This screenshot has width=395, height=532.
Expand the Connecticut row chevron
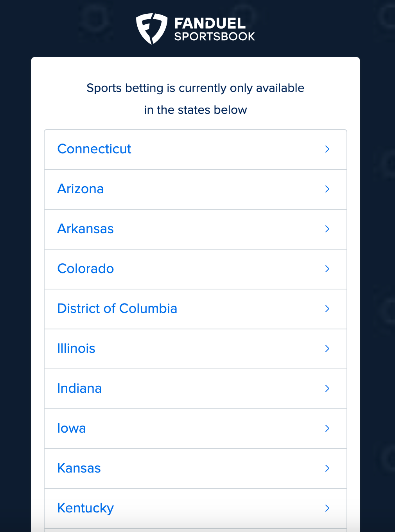pyautogui.click(x=327, y=149)
